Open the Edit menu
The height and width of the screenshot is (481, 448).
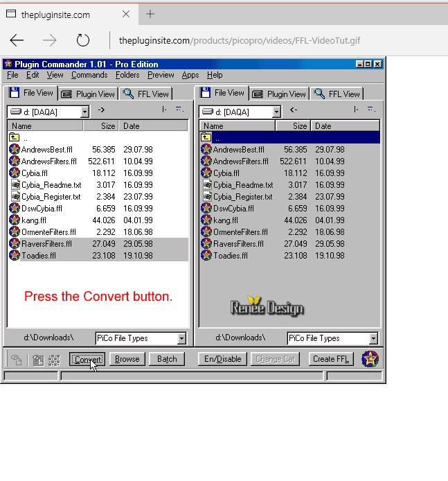pos(33,75)
